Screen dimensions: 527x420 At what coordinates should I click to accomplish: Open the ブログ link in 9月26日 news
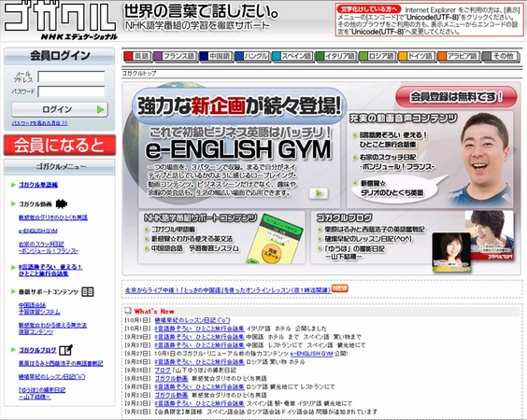tap(163, 371)
